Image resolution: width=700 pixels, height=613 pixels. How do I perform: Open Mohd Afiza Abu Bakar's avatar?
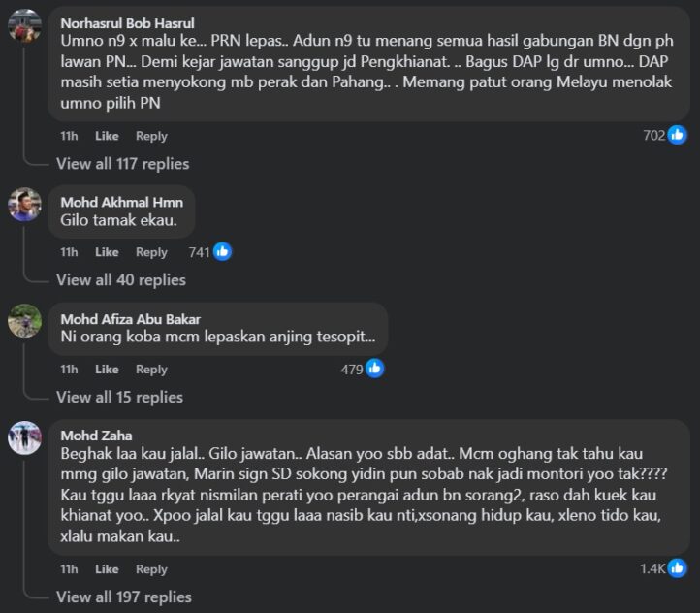(x=24, y=321)
